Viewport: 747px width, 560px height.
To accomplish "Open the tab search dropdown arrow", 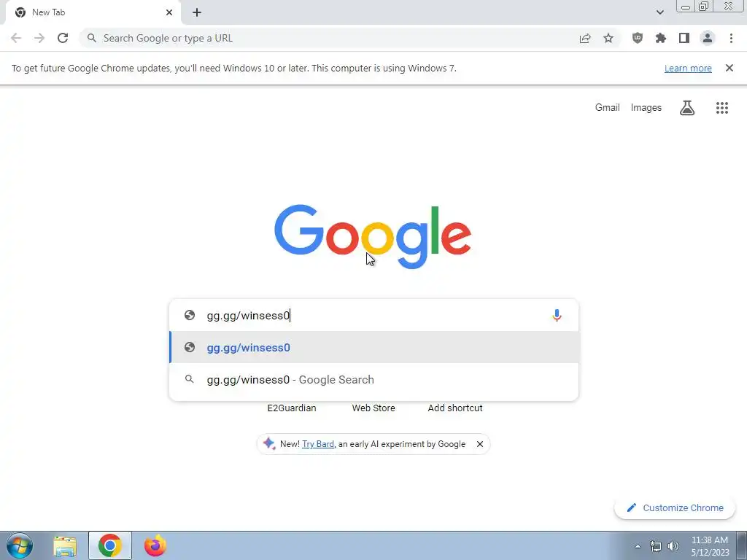I will (x=659, y=12).
